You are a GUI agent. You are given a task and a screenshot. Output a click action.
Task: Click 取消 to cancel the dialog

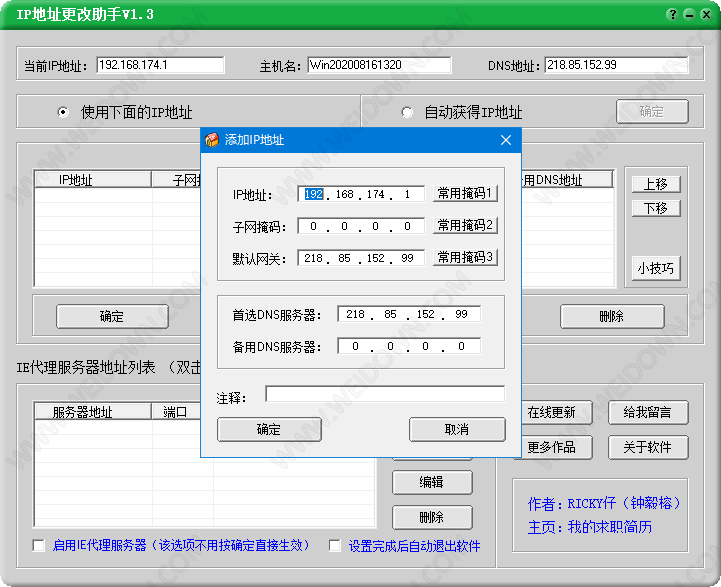coord(457,429)
